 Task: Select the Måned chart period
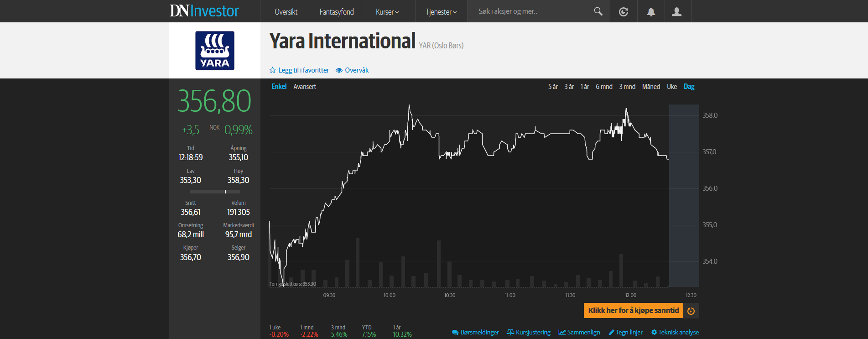pos(651,86)
